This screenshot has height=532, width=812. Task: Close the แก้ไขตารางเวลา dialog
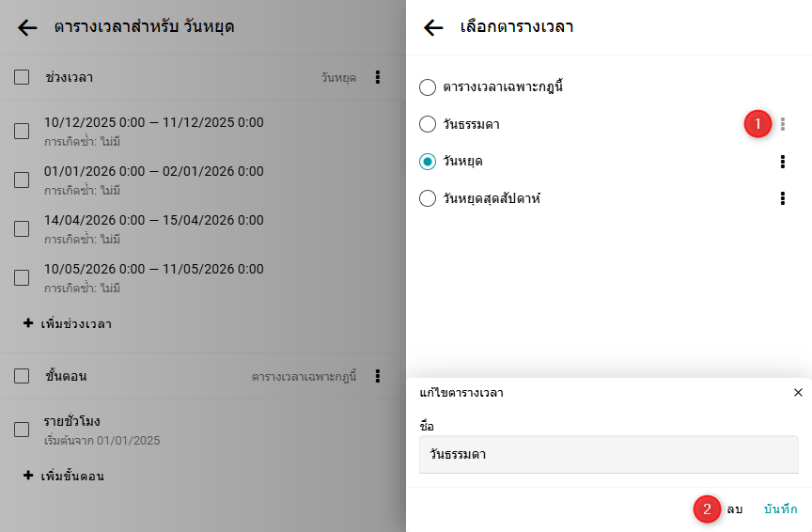pyautogui.click(x=798, y=393)
